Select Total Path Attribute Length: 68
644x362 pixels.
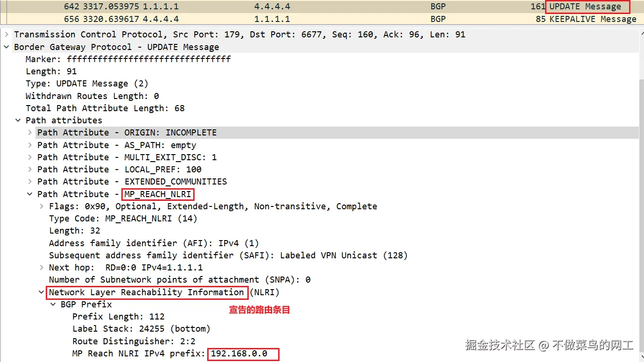pyautogui.click(x=105, y=108)
